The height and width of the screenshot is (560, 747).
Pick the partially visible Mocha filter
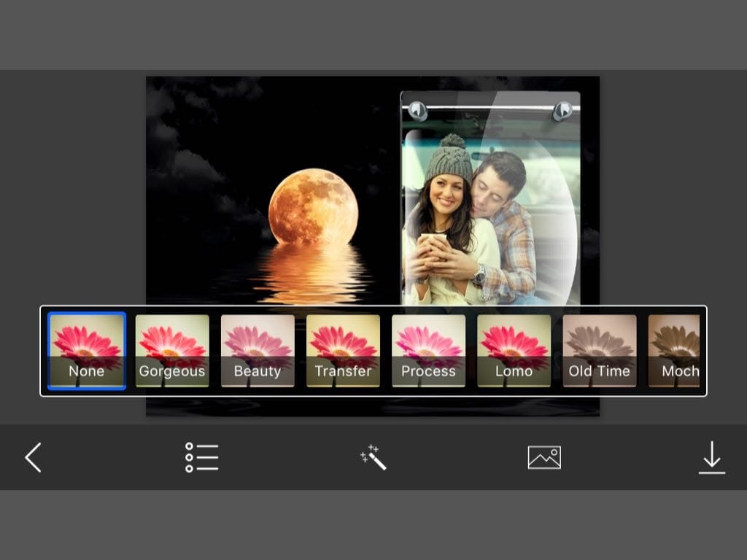pyautogui.click(x=676, y=351)
